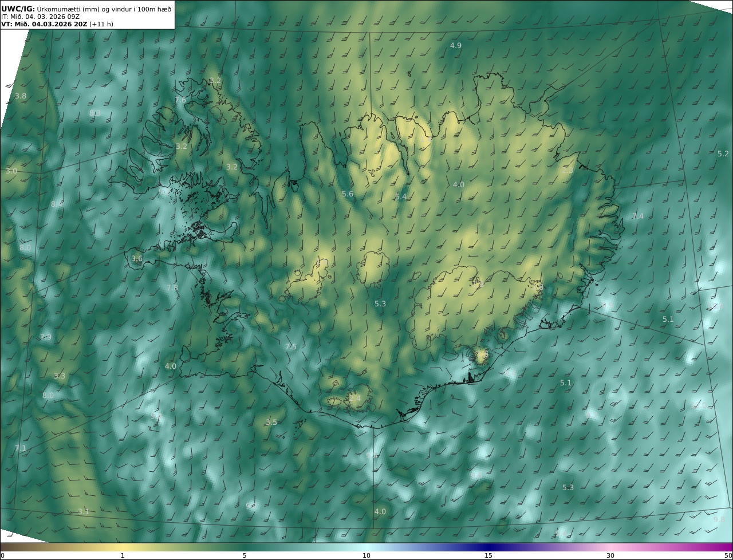The height and width of the screenshot is (560, 733).
Task: Click the map value 7.5
Action: [291, 346]
